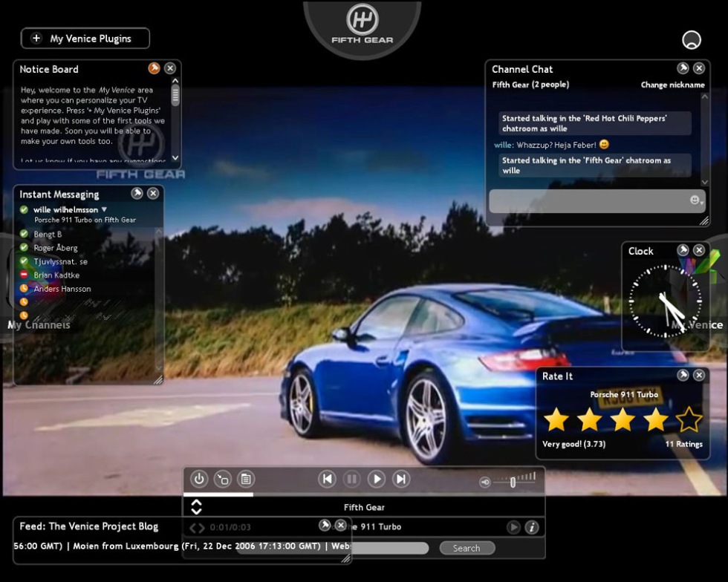The image size is (728, 582).
Task: Click the Fifth Gear channel logo at top
Action: coord(363,24)
